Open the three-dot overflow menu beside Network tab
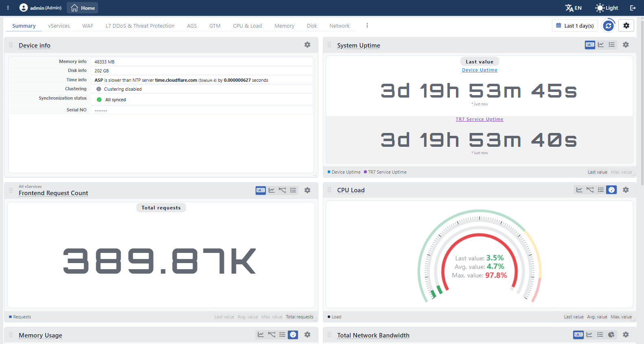Image resolution: width=644 pixels, height=344 pixels. click(x=367, y=25)
